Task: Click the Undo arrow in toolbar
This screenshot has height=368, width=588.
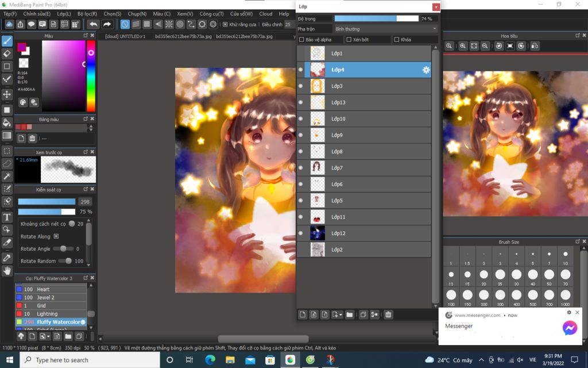Action: point(93,24)
